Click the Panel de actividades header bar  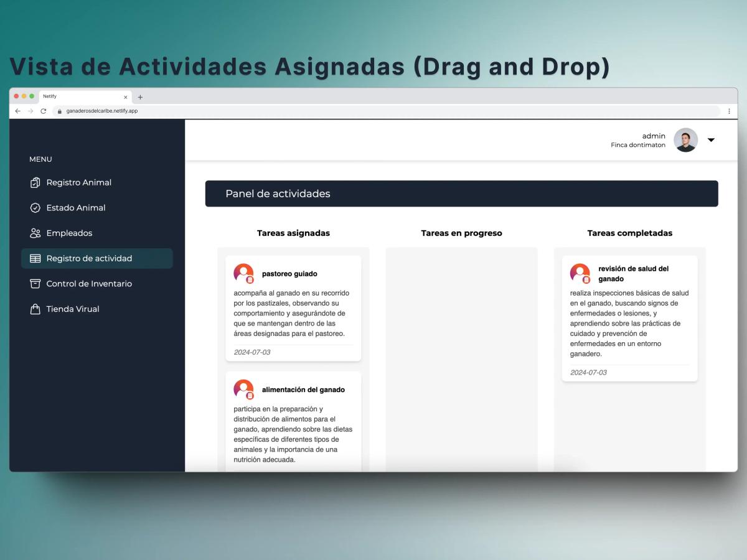point(462,194)
